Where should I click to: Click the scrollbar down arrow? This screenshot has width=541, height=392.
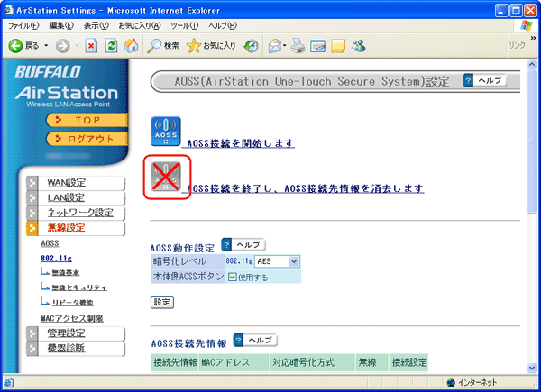(532, 368)
